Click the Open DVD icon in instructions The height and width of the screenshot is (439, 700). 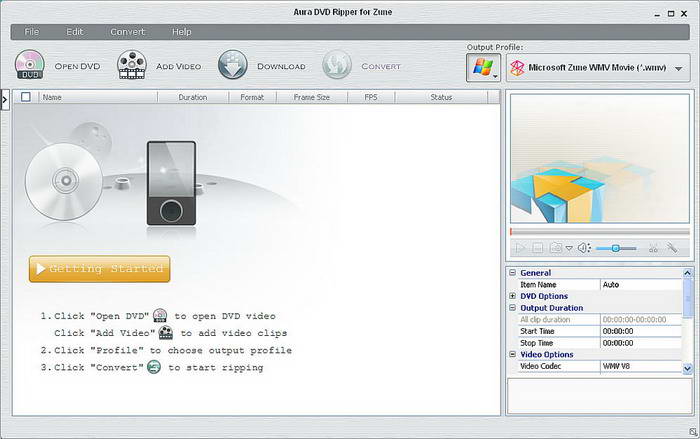160,315
